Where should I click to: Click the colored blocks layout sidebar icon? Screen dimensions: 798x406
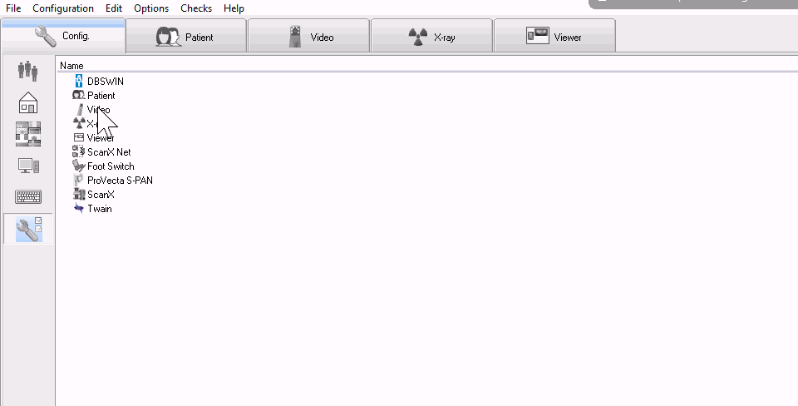click(28, 134)
